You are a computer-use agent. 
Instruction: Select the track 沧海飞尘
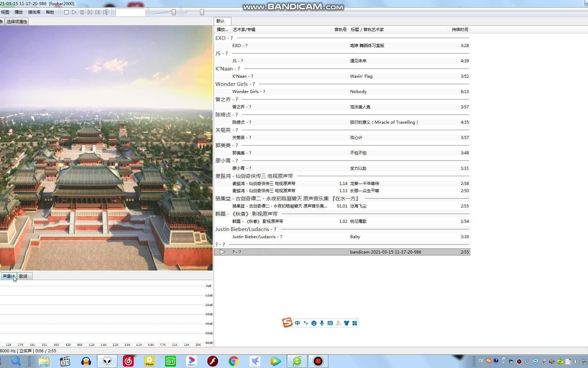[342, 206]
